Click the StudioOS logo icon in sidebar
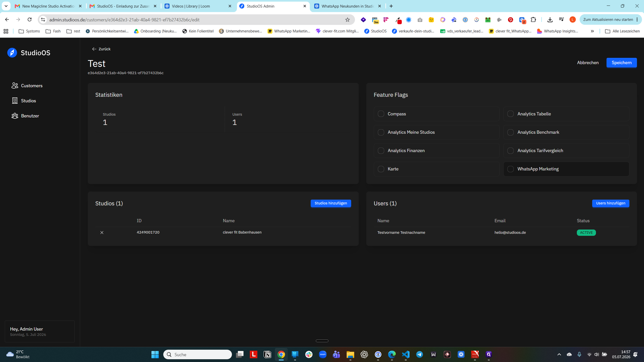The width and height of the screenshot is (644, 362). (x=12, y=53)
